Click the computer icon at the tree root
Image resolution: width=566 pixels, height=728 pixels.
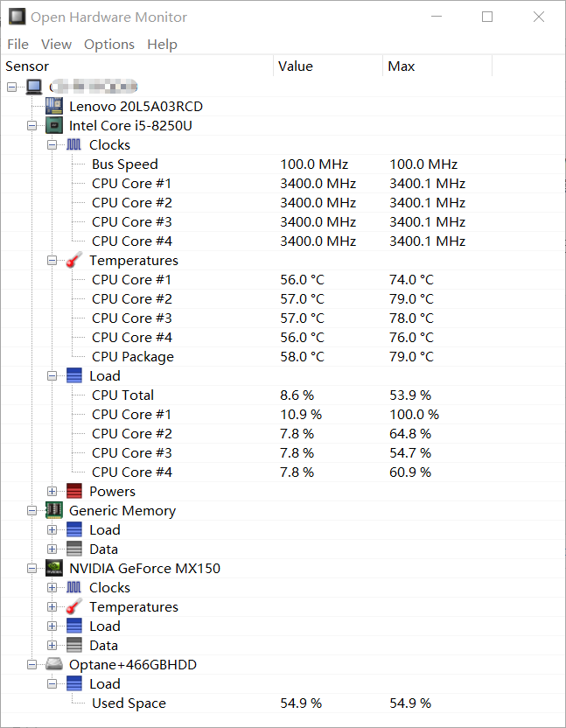[33, 87]
